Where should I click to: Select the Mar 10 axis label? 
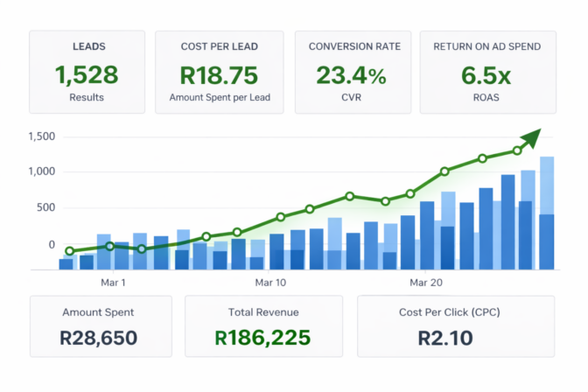pos(270,283)
